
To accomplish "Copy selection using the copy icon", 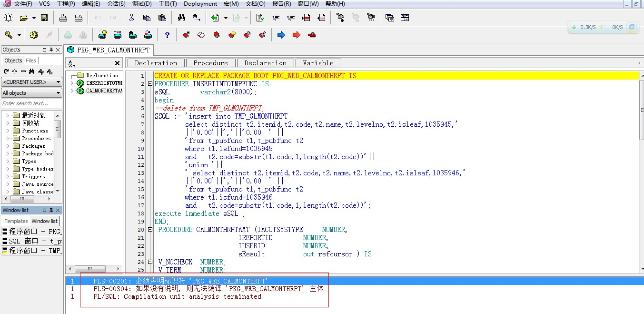I will [147, 18].
